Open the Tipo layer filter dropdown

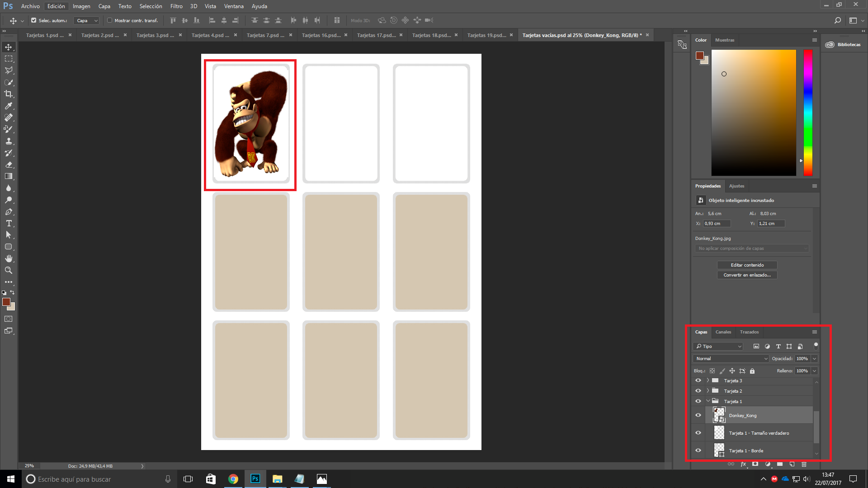click(718, 347)
